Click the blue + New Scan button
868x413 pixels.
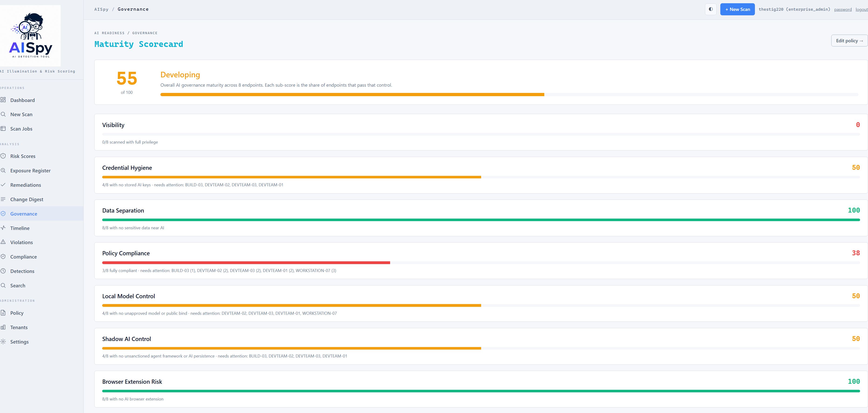point(737,9)
